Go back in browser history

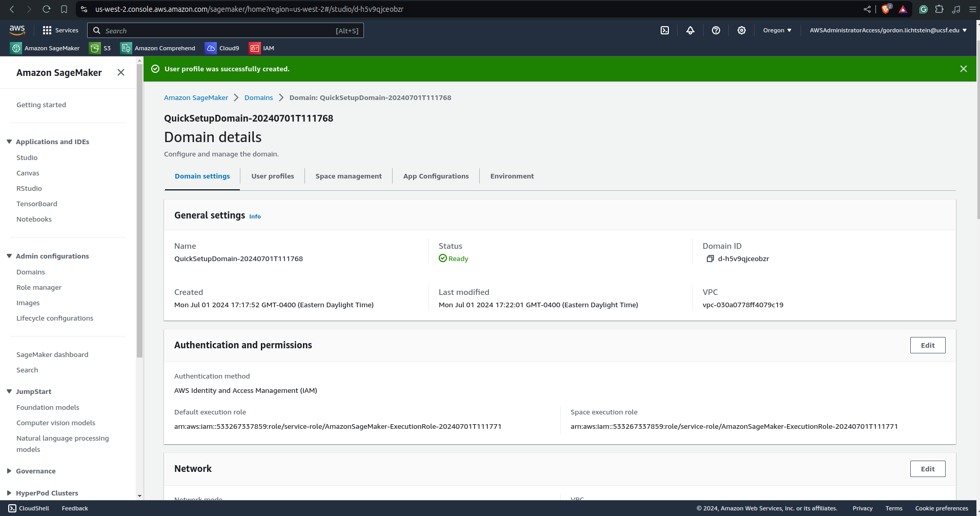[x=12, y=9]
